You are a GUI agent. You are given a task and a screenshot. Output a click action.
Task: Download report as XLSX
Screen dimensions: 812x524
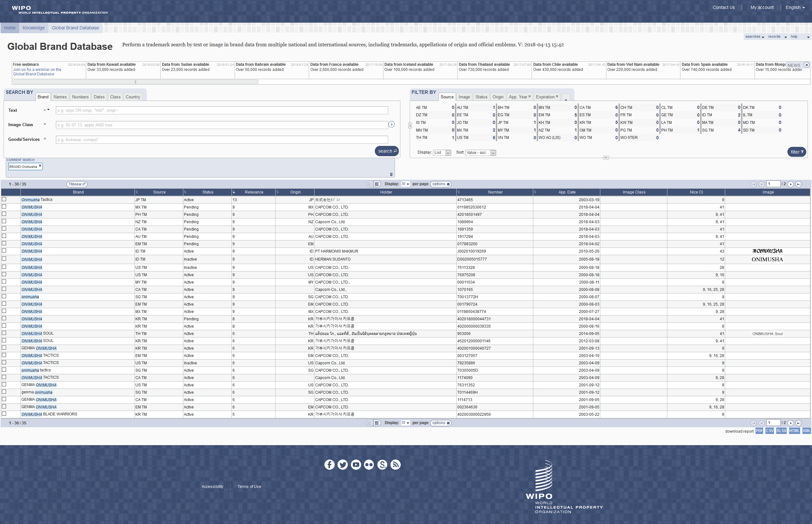click(781, 431)
